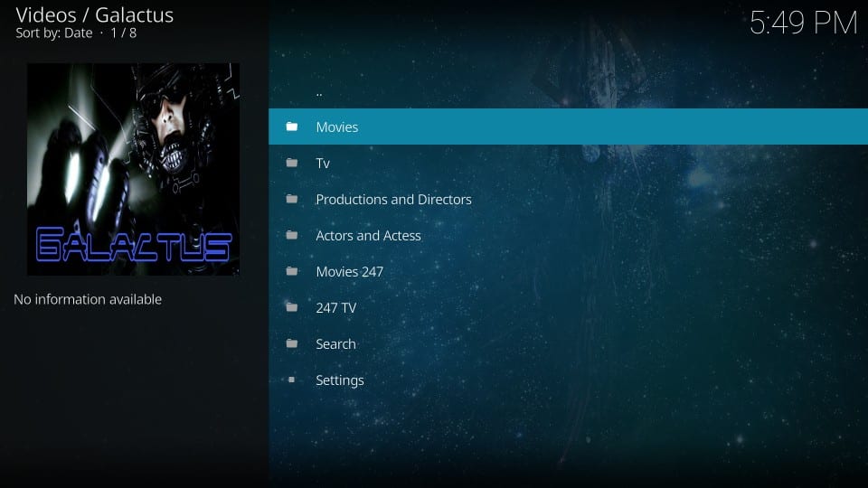Open Productions and Directors entry
This screenshot has height=488, width=868.
tap(568, 199)
